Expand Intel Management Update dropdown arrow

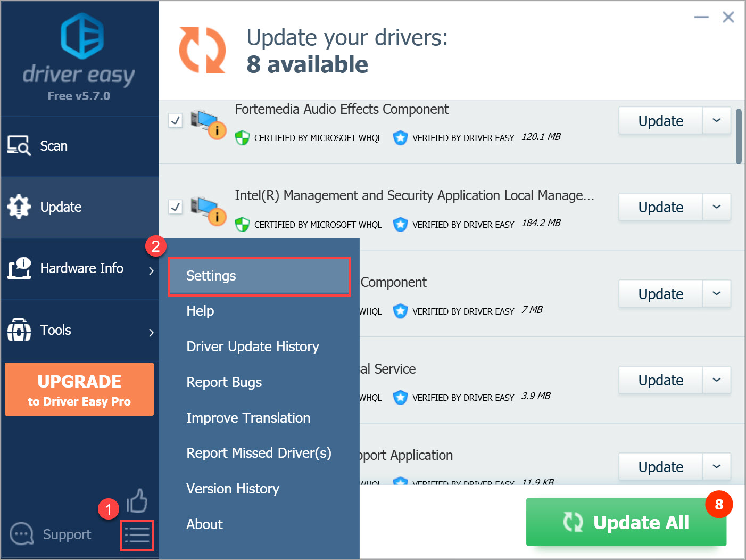click(717, 207)
